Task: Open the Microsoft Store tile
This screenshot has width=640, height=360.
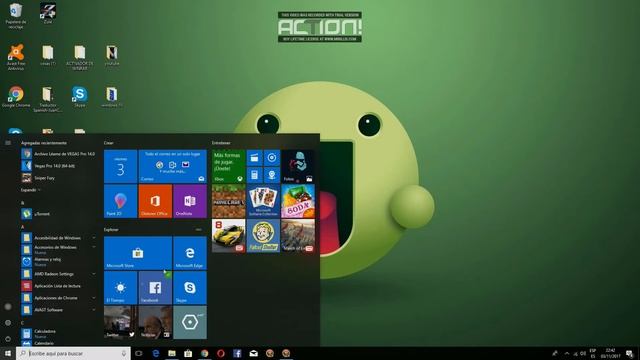Action: tap(138, 253)
